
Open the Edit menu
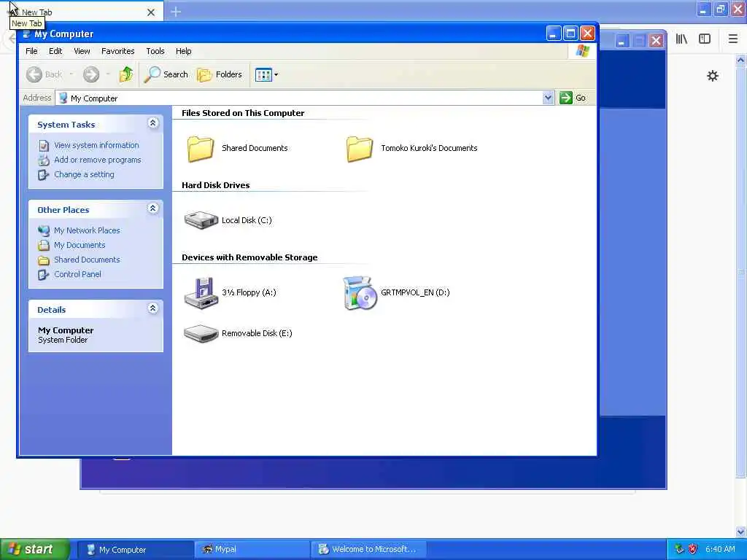point(55,51)
